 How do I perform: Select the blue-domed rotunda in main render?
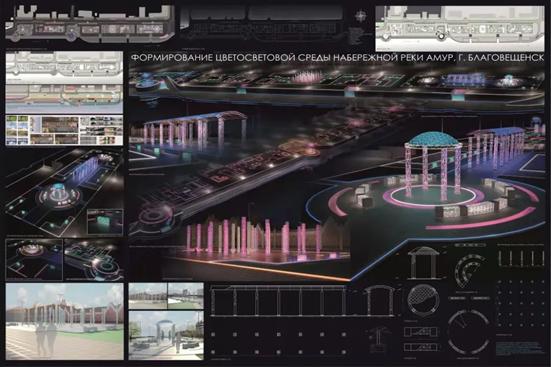point(432,166)
